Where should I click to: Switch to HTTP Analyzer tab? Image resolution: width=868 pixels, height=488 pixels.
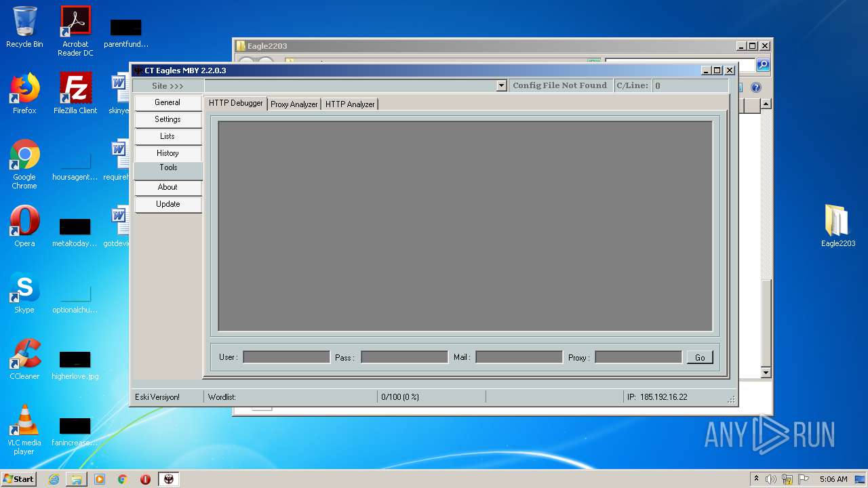pyautogui.click(x=350, y=104)
